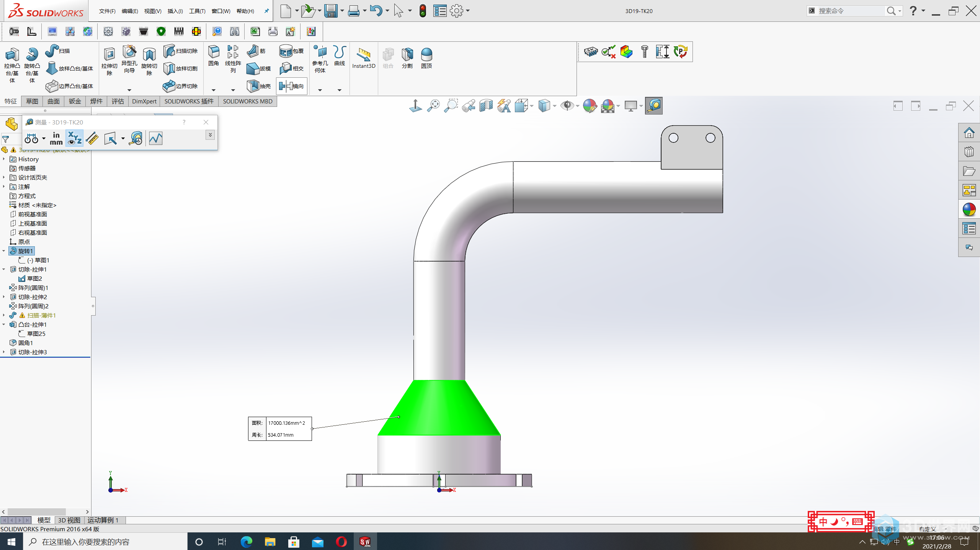Expand the 切除-拉伸2 feature node
This screenshot has height=550, width=980.
[x=3, y=297]
